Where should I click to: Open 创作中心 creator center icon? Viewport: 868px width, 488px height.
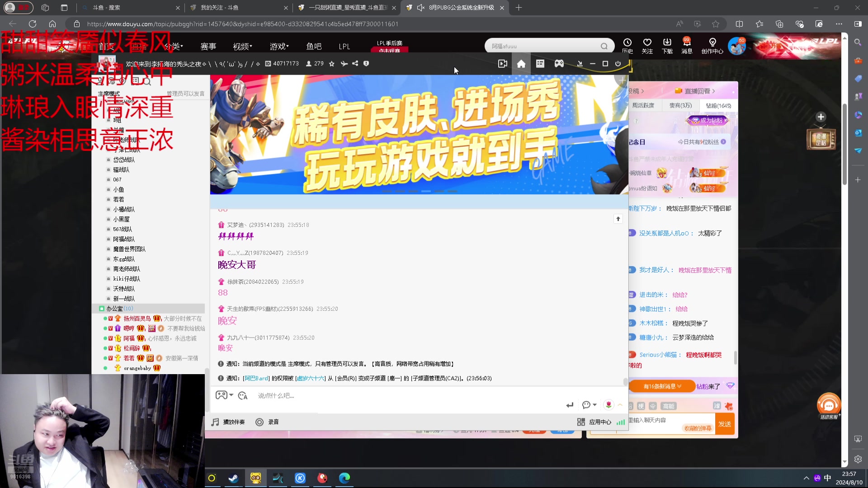point(712,46)
